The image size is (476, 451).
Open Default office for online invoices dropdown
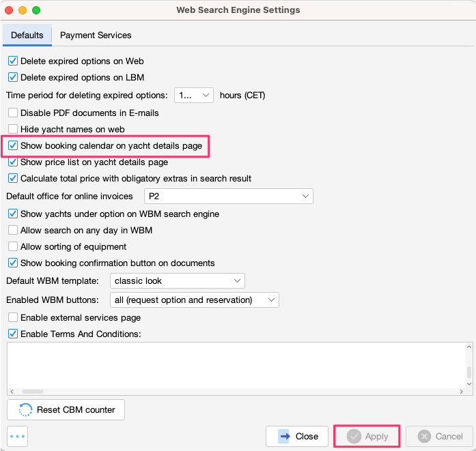click(x=229, y=197)
